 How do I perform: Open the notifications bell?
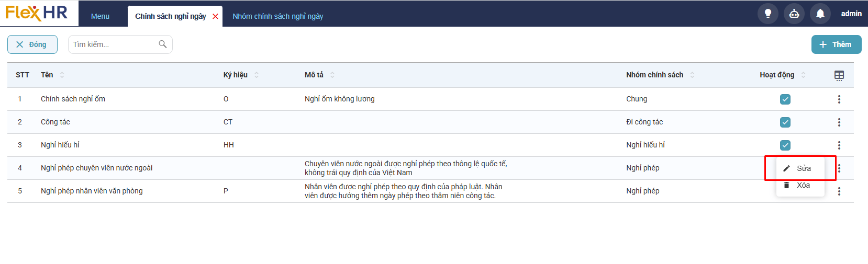coord(820,14)
